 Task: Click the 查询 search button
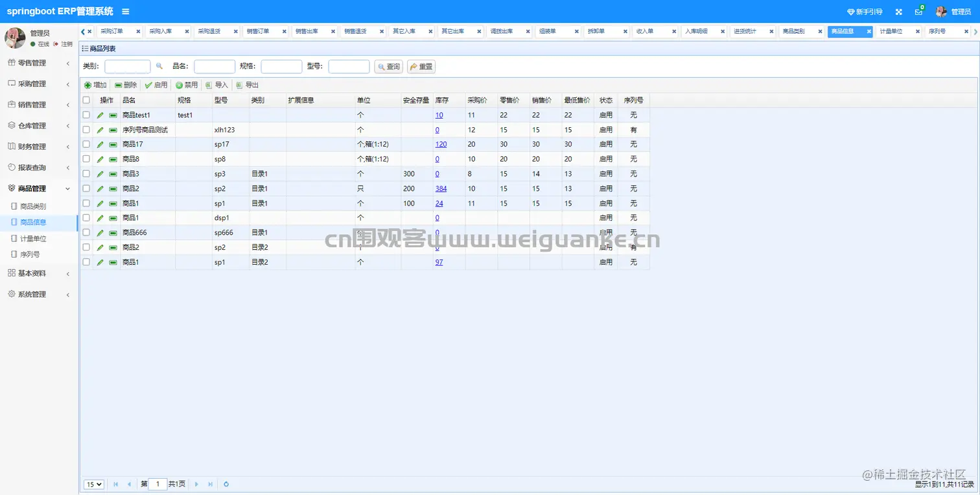[x=388, y=67]
